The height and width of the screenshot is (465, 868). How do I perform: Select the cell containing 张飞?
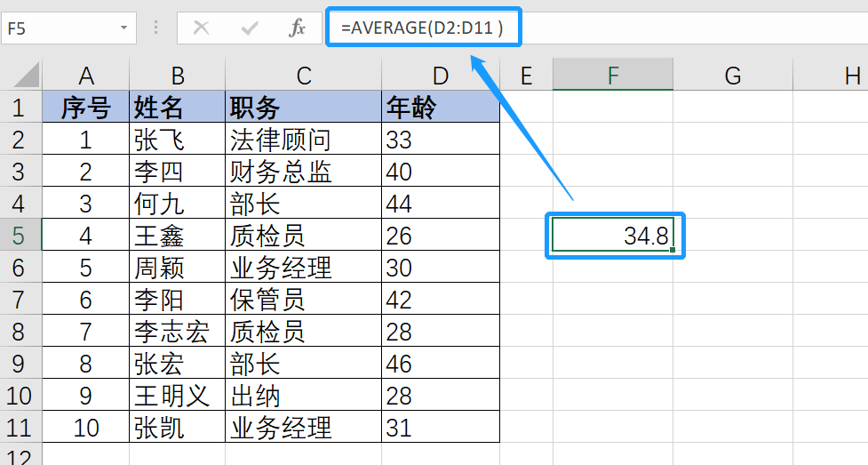point(177,139)
